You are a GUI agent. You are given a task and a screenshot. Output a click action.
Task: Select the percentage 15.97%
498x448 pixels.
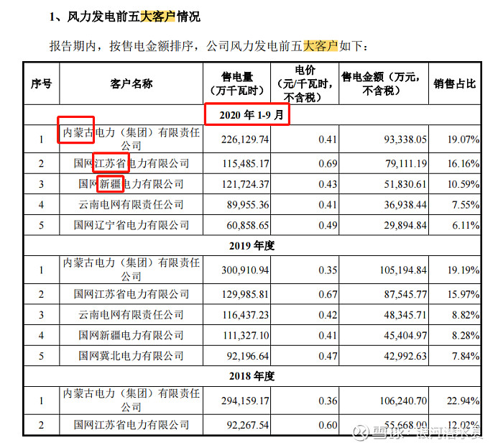[x=464, y=295]
